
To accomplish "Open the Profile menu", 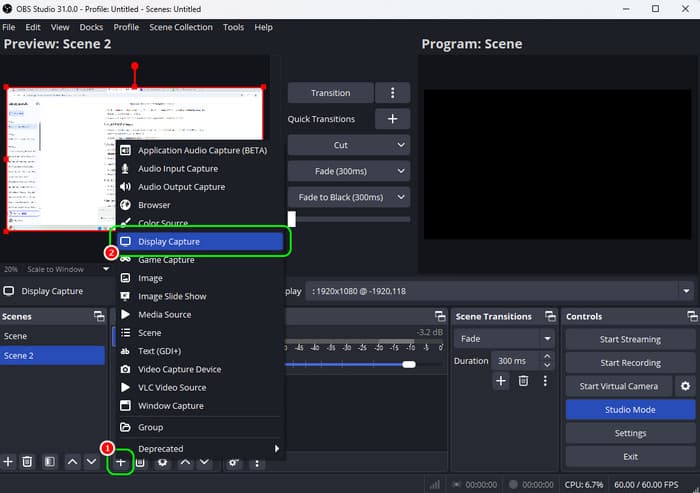I will (x=126, y=27).
